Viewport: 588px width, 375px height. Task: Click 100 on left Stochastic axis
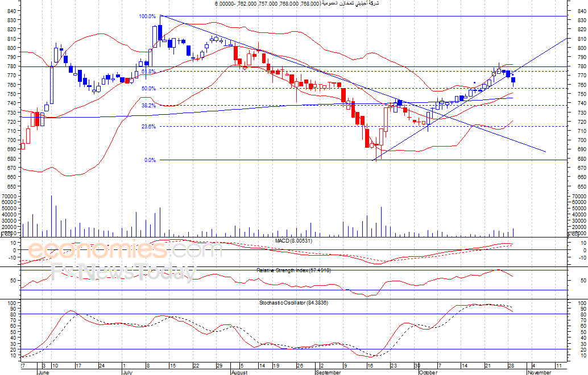(11, 303)
